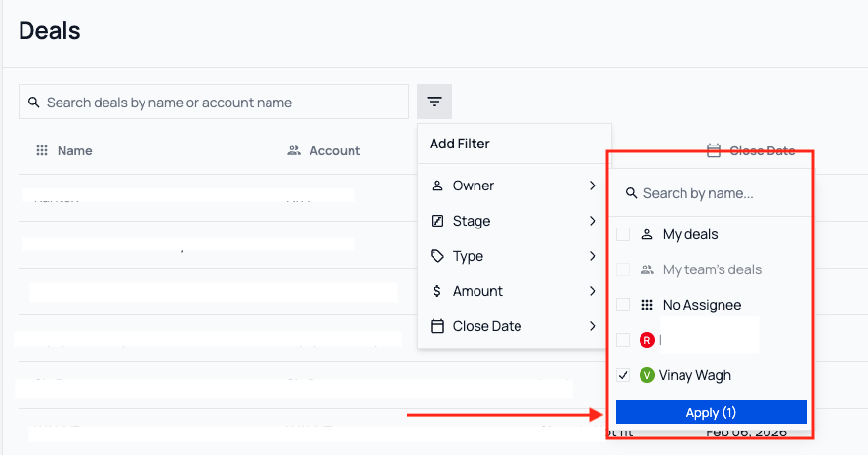This screenshot has width=868, height=455.
Task: Click the calendar icon beside Close Date header
Action: point(714,150)
